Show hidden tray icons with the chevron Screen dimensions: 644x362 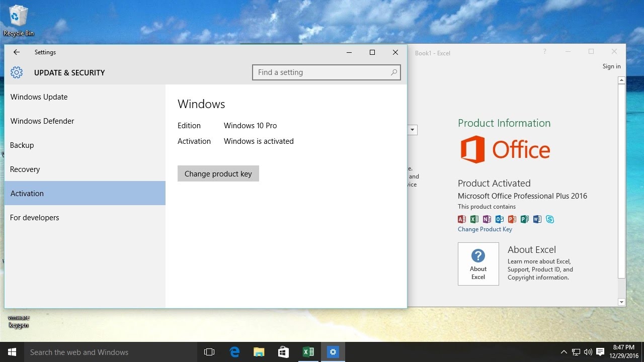564,352
